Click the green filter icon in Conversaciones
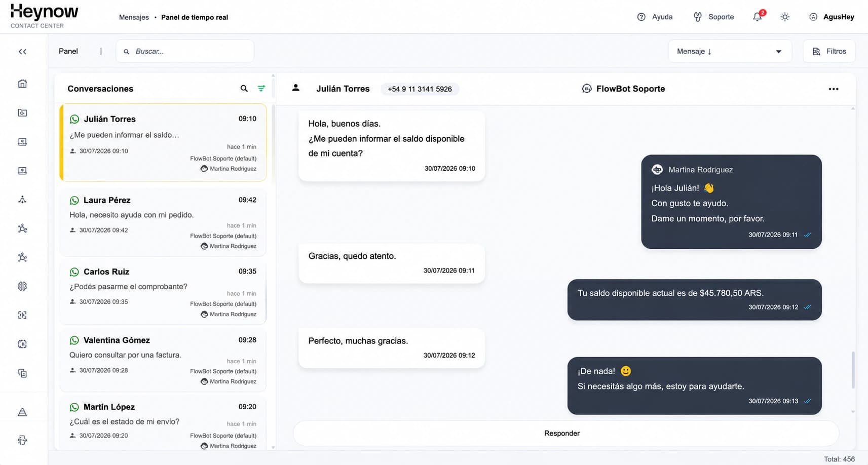 pos(261,89)
